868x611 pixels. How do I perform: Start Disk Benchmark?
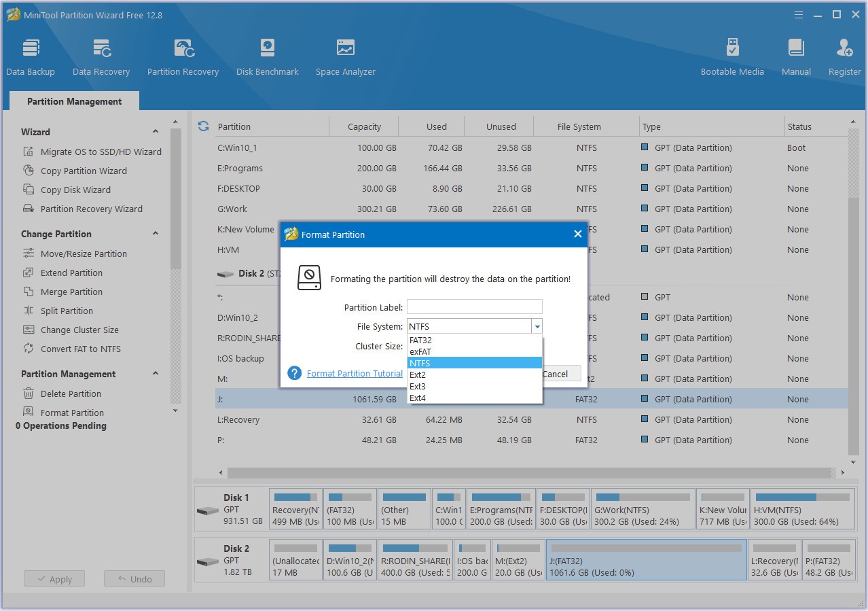pyautogui.click(x=267, y=56)
